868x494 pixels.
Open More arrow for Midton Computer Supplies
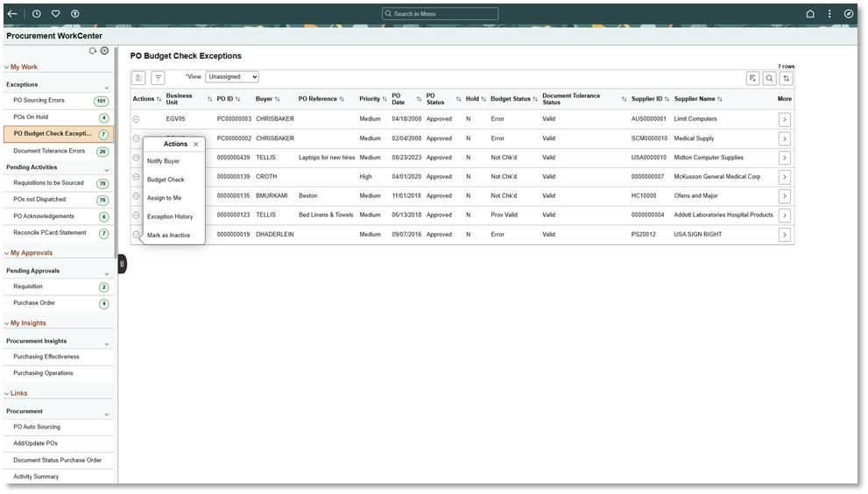[785, 158]
